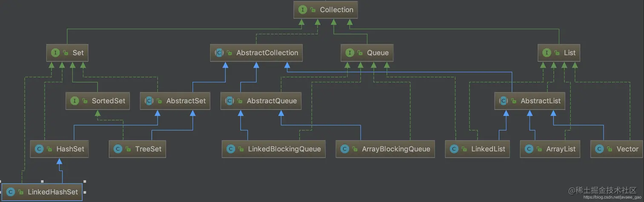Click the public lock icon on HashSet

pos(50,149)
